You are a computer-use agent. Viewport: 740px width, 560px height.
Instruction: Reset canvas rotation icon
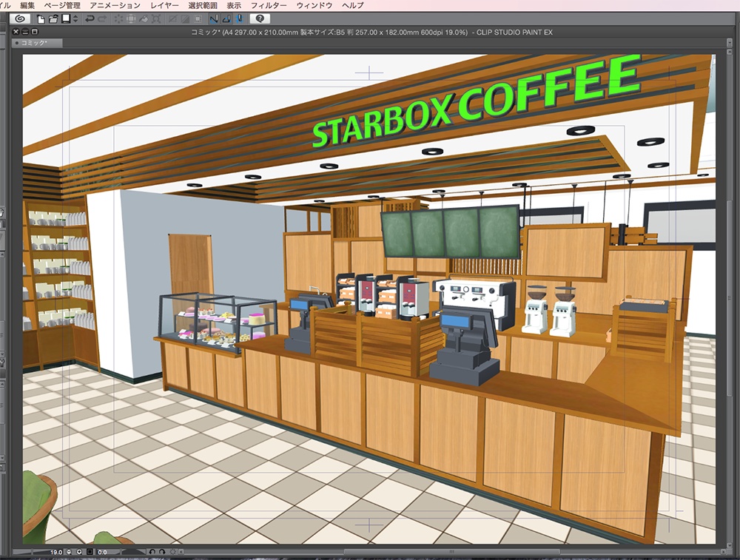pyautogui.click(x=172, y=552)
